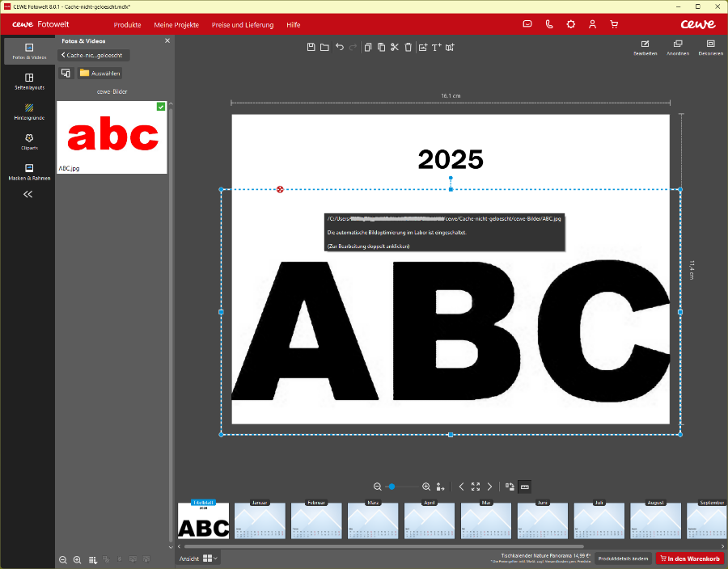728x569 pixels.
Task: Open the Preise und Lieferung menu
Action: [x=243, y=24]
